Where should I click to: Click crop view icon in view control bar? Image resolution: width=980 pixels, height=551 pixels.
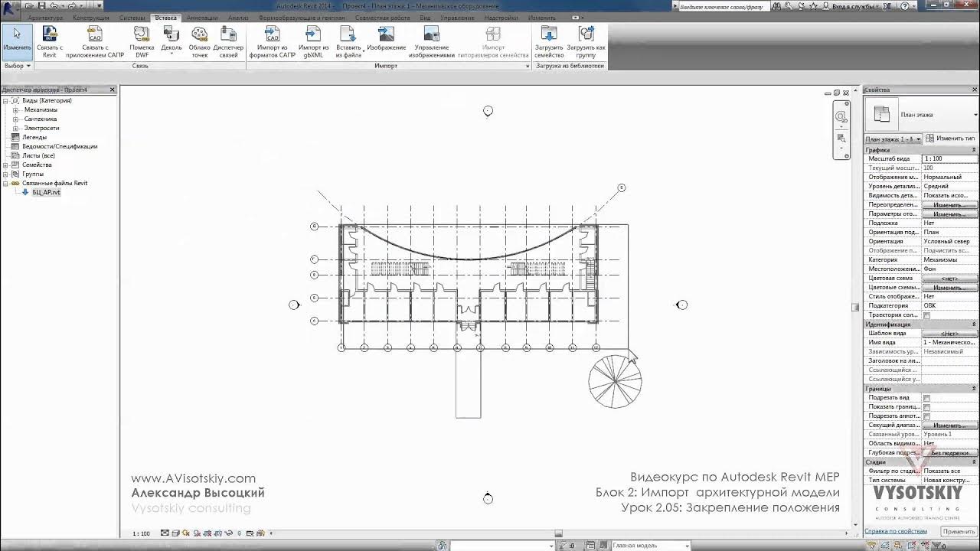click(x=208, y=533)
